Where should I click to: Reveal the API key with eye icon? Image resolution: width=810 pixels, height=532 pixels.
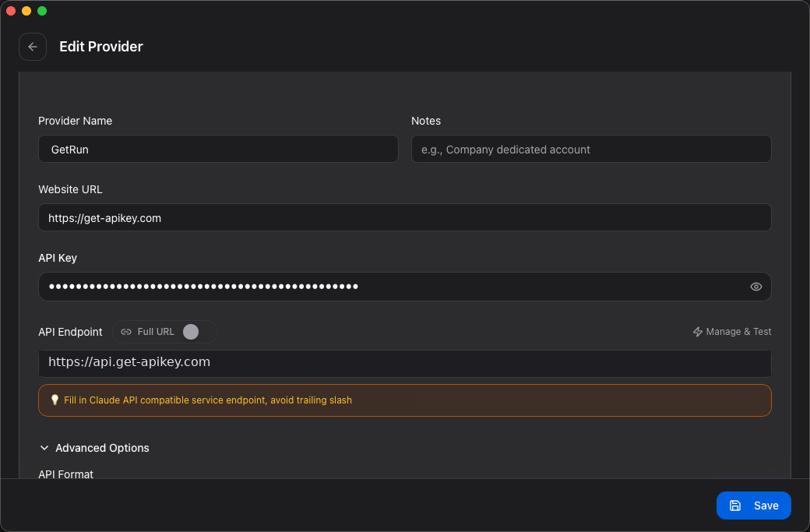click(x=755, y=287)
